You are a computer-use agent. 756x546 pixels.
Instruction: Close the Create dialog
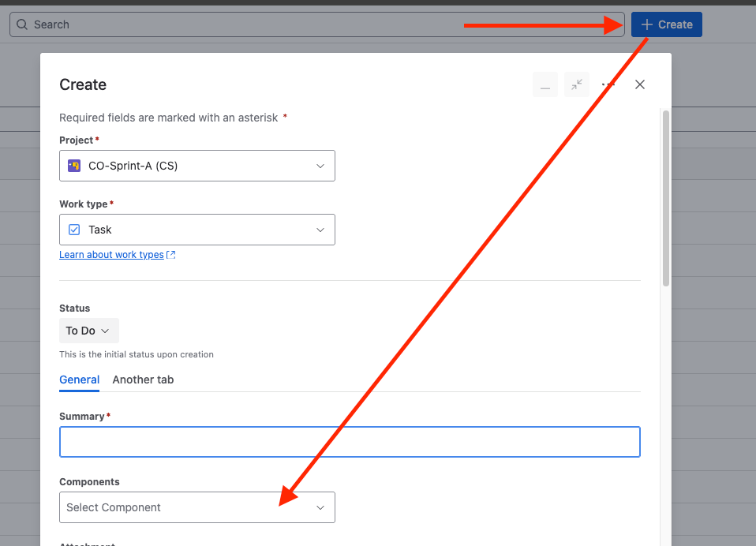pyautogui.click(x=640, y=84)
